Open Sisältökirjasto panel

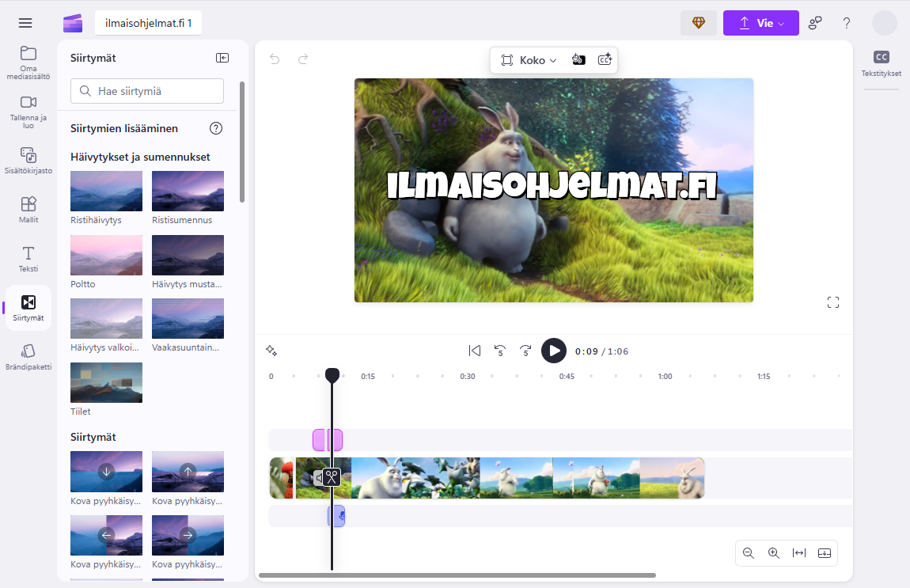pyautogui.click(x=28, y=160)
